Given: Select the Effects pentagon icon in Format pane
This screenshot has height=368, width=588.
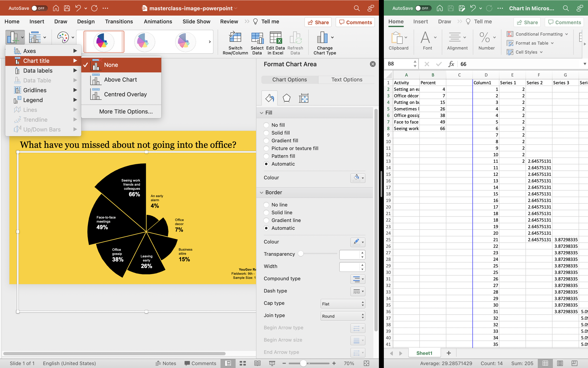Looking at the screenshot, I should (x=286, y=98).
